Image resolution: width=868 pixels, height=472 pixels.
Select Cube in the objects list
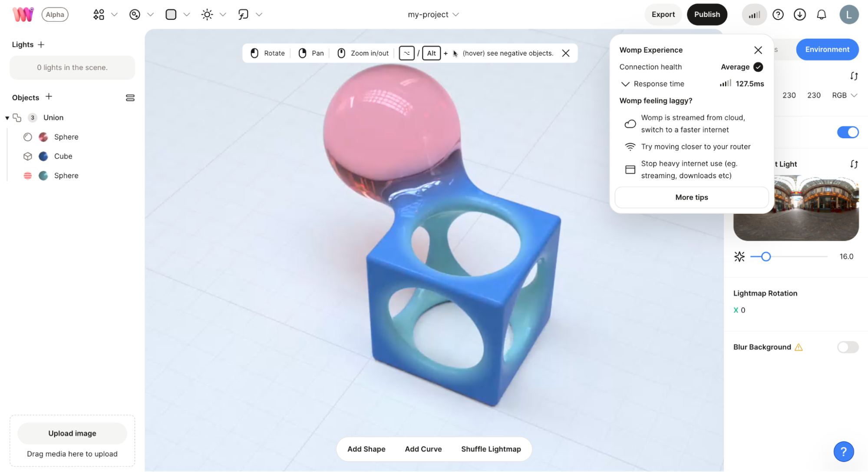[x=63, y=156]
